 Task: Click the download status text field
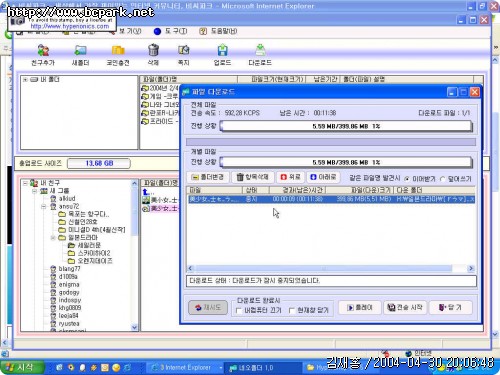point(331,281)
